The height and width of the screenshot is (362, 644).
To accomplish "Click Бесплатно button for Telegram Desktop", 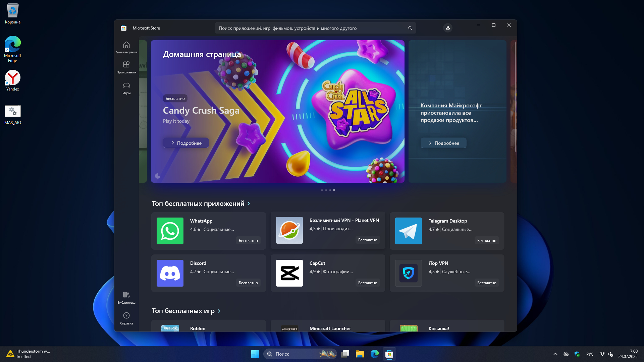I will pyautogui.click(x=486, y=241).
